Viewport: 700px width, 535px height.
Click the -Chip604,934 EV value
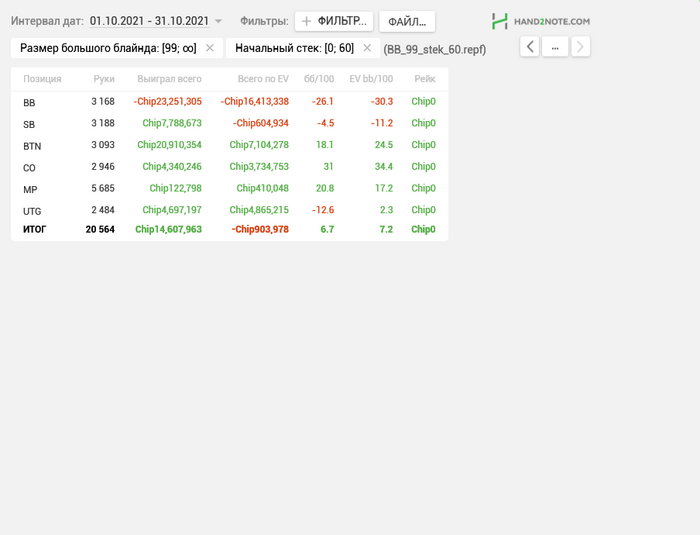(x=261, y=123)
